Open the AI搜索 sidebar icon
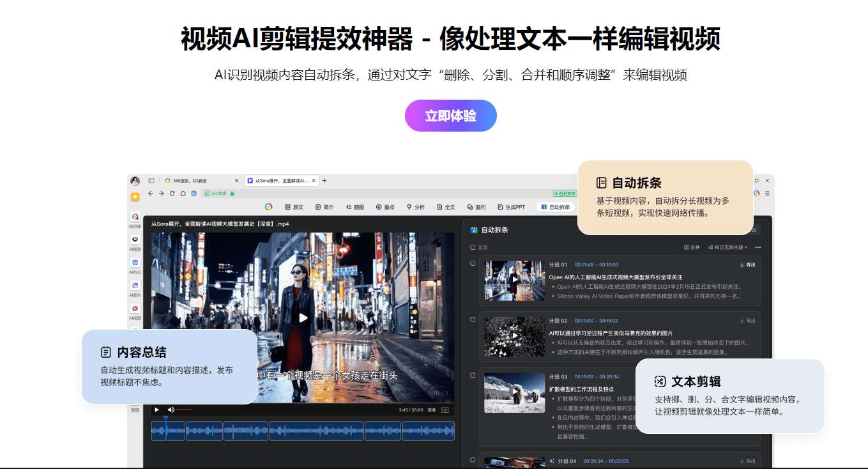The image size is (868, 469). point(135,240)
